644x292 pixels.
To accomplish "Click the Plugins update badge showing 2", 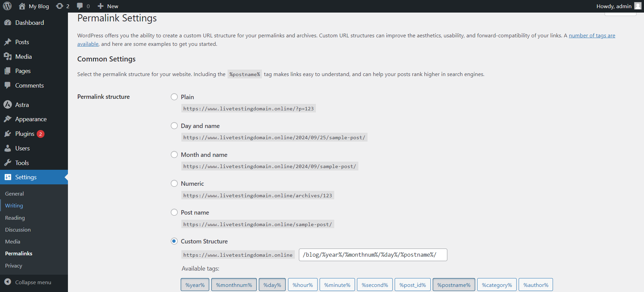I will tap(40, 134).
